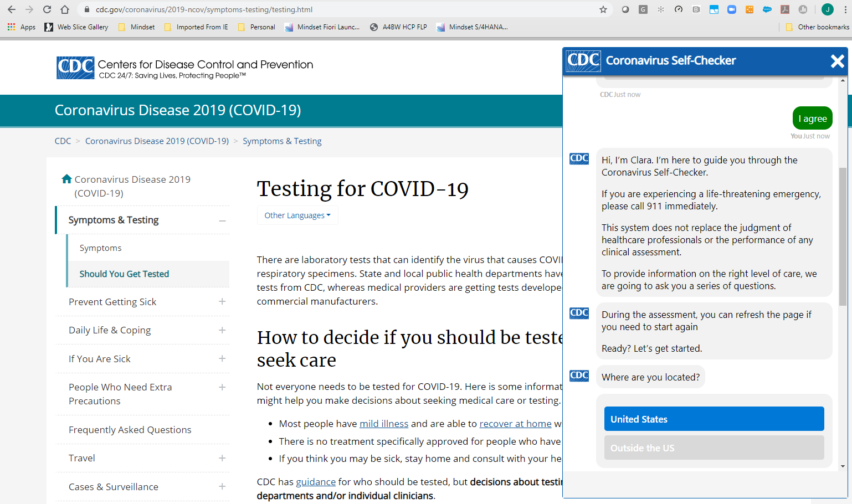Viewport: 852px width, 504px height.
Task: Expand the Cases & Surveillance section
Action: [222, 486]
